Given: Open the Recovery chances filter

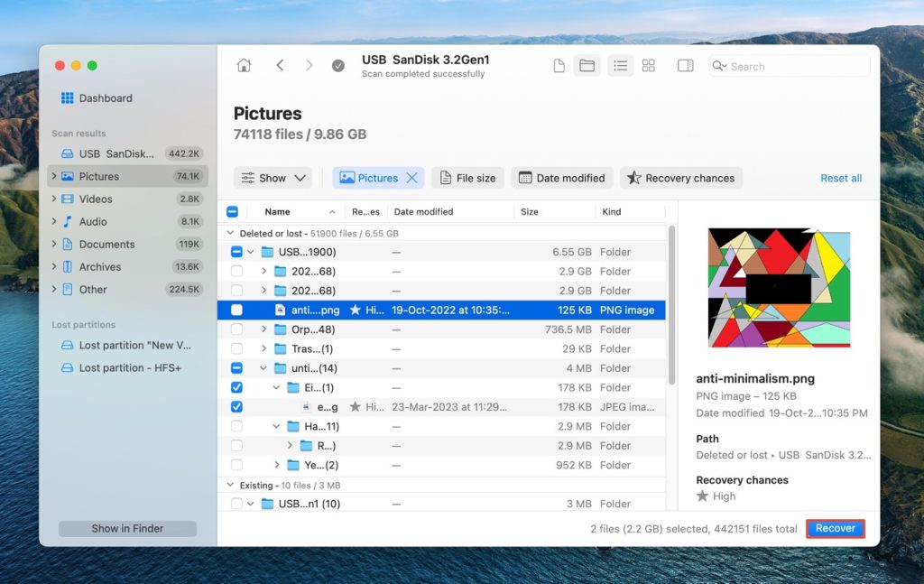Looking at the screenshot, I should click(680, 178).
